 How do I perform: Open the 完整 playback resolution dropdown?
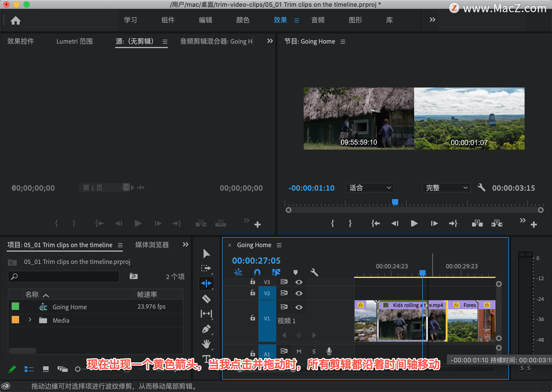coord(446,188)
